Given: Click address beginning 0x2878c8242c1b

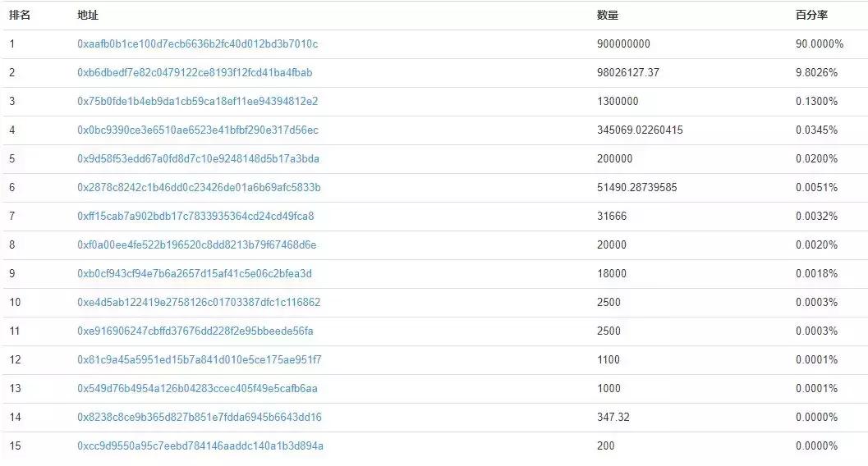Looking at the screenshot, I should [x=199, y=188].
